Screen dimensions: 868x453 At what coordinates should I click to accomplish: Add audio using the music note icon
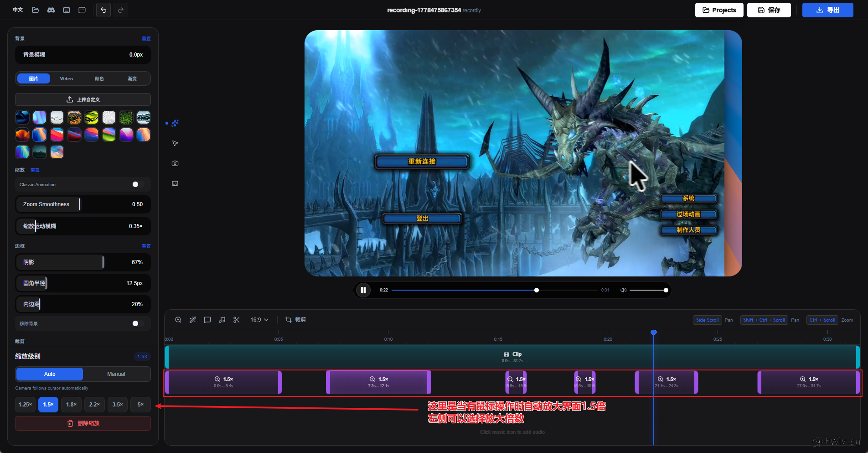tap(222, 320)
